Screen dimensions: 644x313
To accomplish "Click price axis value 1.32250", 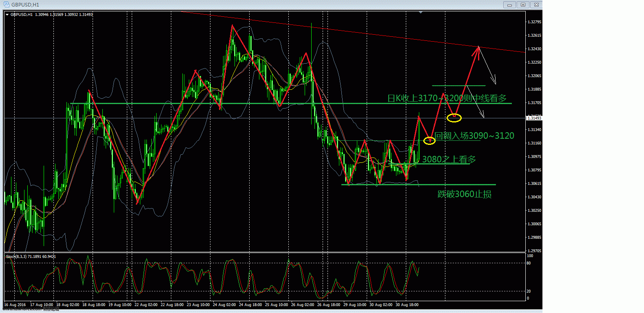I will pyautogui.click(x=534, y=62).
